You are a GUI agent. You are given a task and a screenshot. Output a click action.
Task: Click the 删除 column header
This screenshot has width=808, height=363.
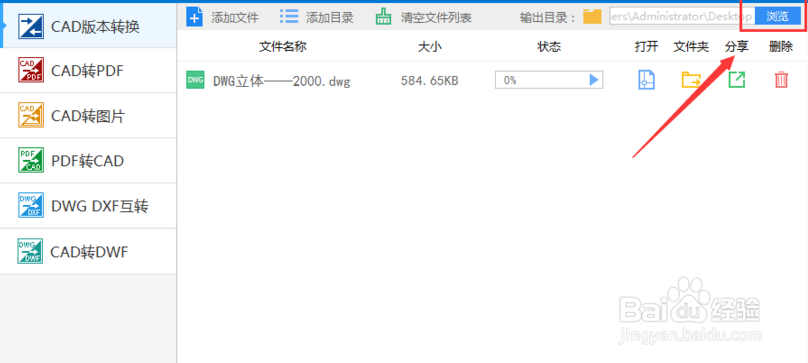[781, 47]
